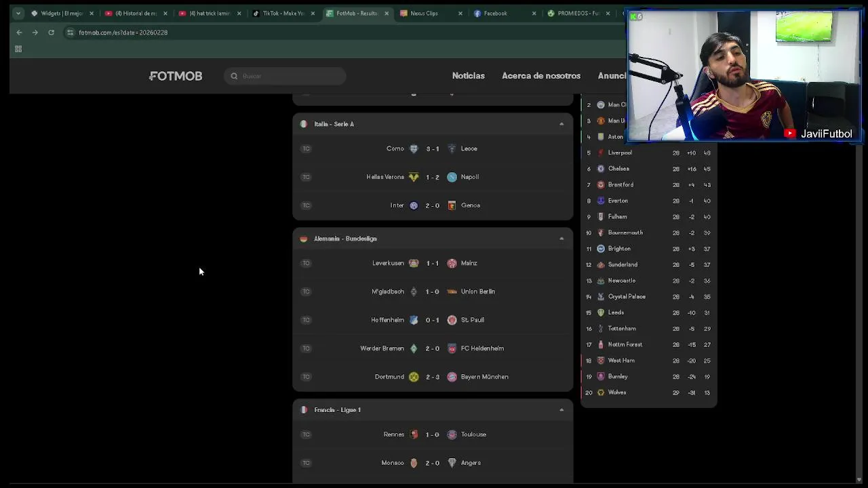
Task: Click the Leverkusen crest
Action: (x=414, y=263)
